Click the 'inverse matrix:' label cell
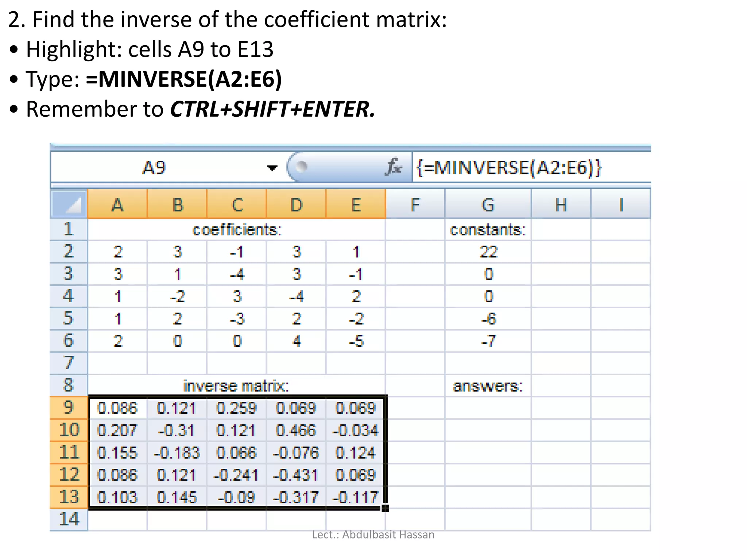Image resolution: width=747 pixels, height=560 pixels. pos(237,386)
